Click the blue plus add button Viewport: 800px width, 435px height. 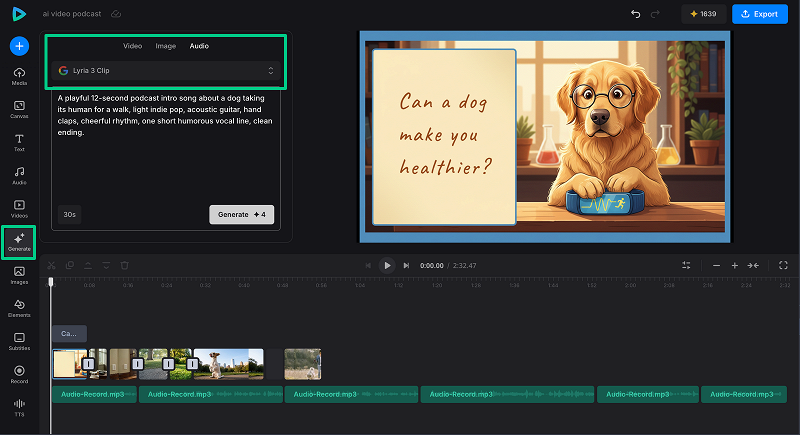coord(19,46)
